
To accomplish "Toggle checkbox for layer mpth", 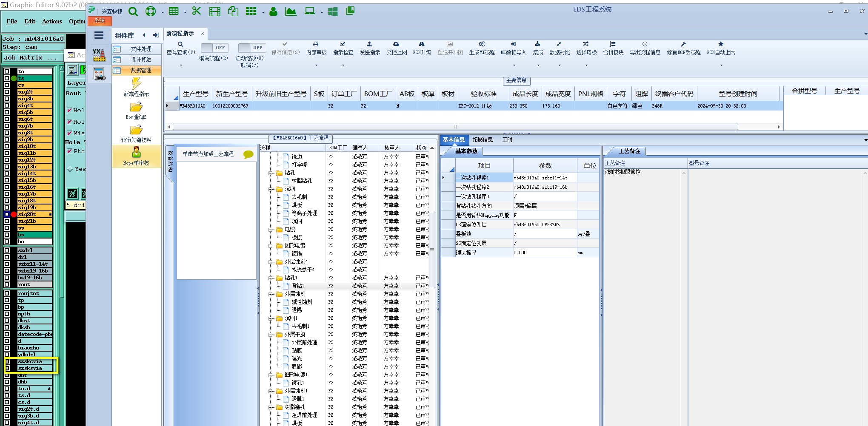I will [7, 314].
